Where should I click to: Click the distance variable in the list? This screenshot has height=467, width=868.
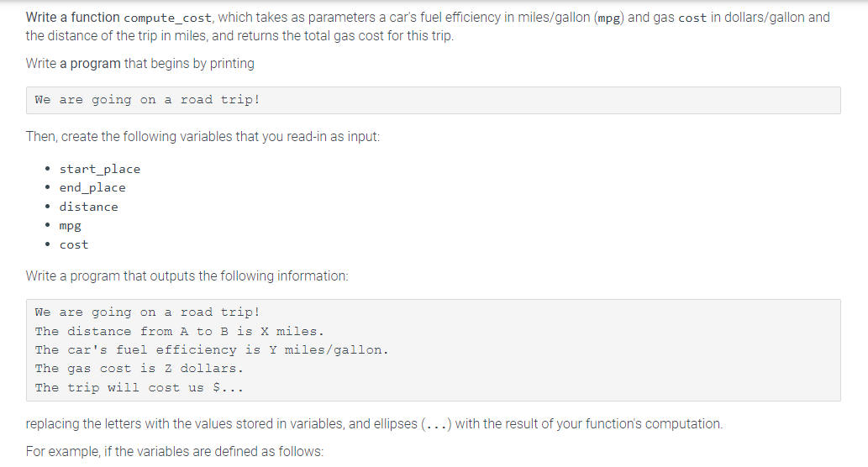point(88,207)
